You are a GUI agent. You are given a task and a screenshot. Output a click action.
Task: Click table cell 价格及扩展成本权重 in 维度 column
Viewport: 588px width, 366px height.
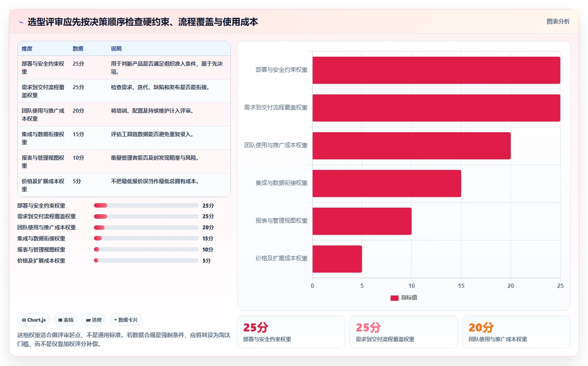[43, 185]
